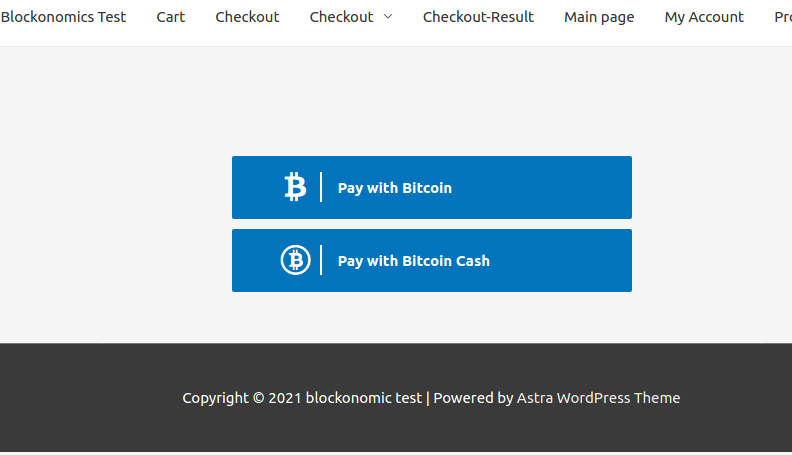Screen dimensions: 792x455
Task: Open the Astra WordPress Theme link
Action: [x=598, y=398]
